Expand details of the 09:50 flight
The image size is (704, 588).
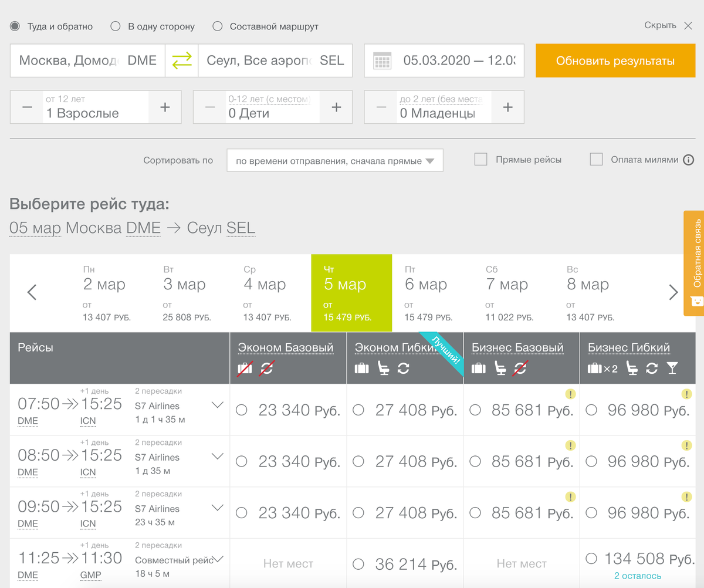[x=217, y=508]
